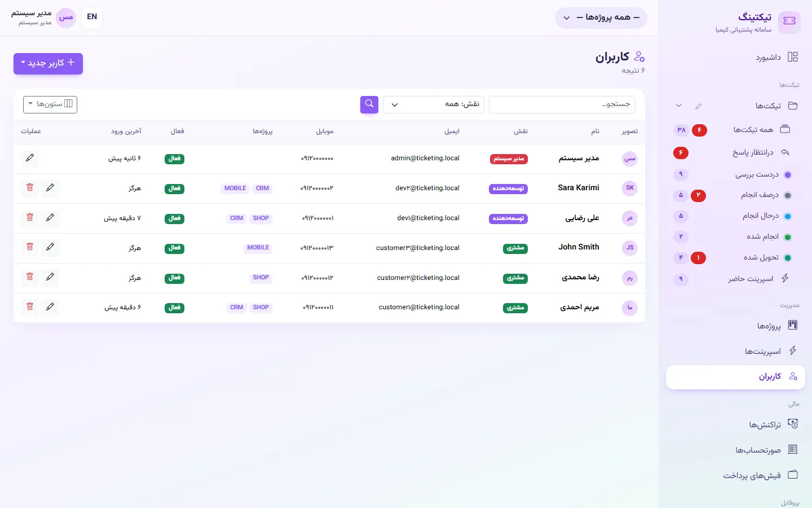Open edit for John Smith
This screenshot has width=812, height=508.
tap(50, 247)
